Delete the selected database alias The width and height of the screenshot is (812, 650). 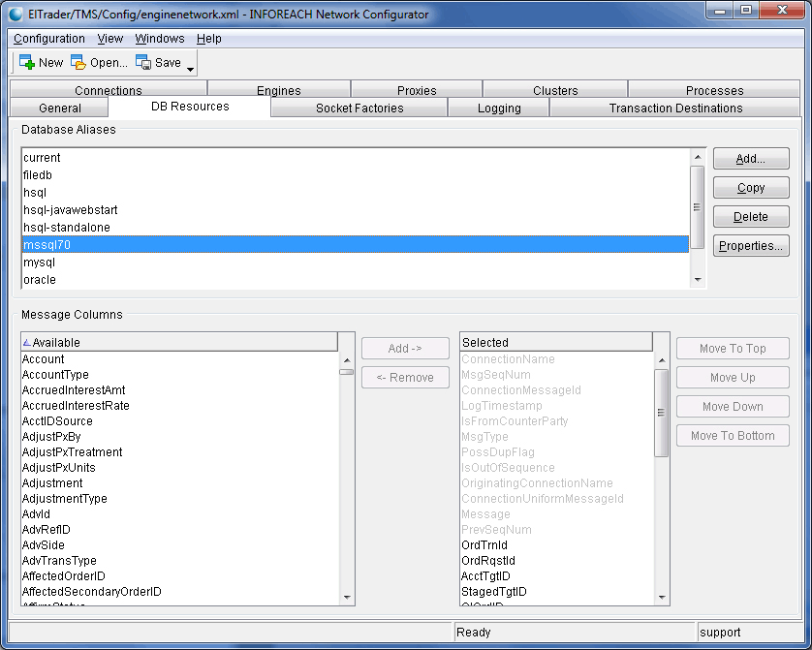pyautogui.click(x=751, y=217)
